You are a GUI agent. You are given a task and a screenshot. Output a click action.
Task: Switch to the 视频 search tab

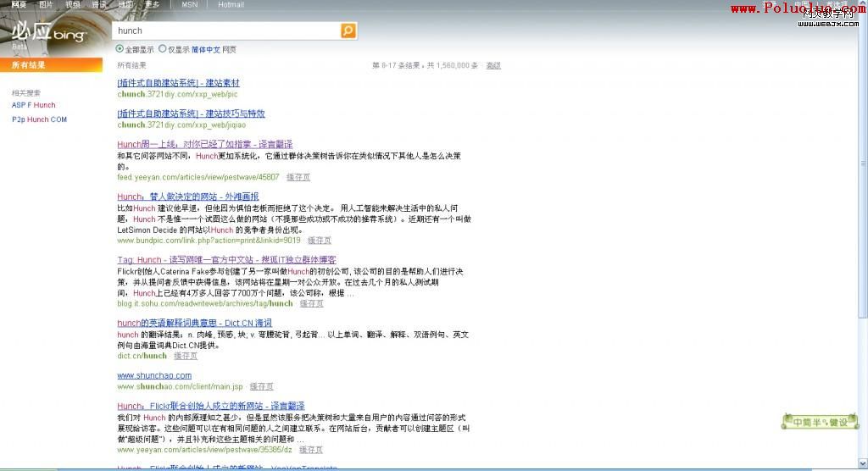point(73,4)
